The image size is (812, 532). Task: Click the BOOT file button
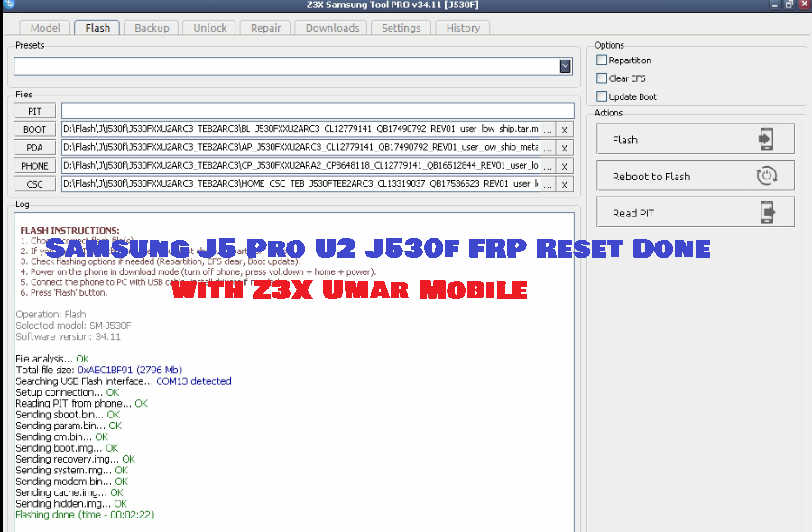(34, 129)
